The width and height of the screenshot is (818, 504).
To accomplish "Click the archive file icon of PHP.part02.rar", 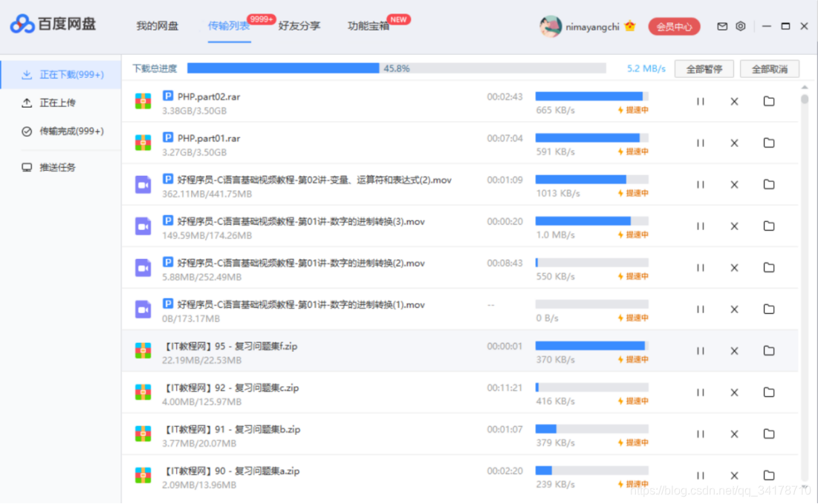I will (x=143, y=101).
